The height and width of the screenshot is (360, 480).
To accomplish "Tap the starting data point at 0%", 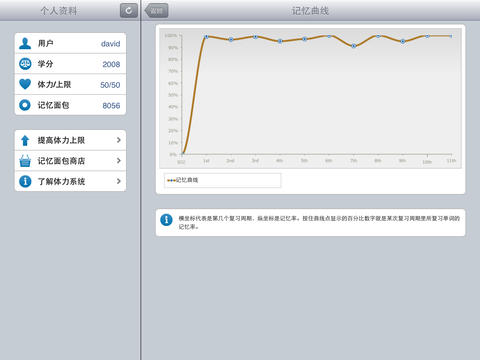I will click(x=182, y=154).
